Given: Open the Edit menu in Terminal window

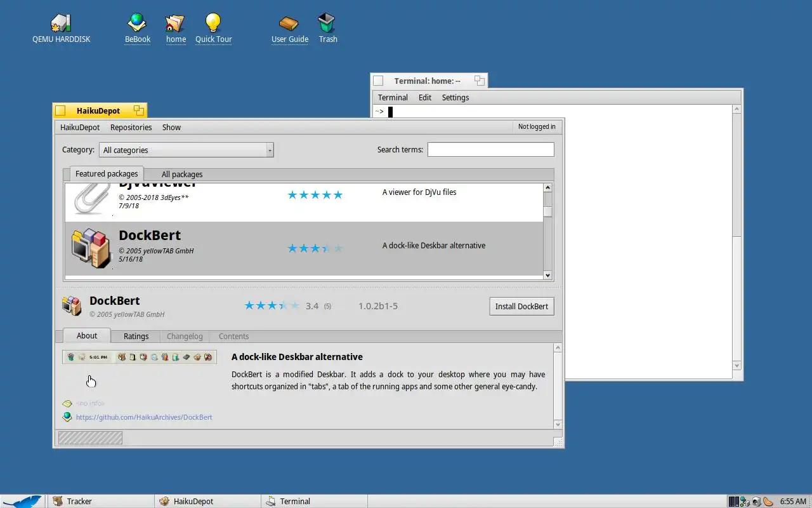Looking at the screenshot, I should (425, 97).
